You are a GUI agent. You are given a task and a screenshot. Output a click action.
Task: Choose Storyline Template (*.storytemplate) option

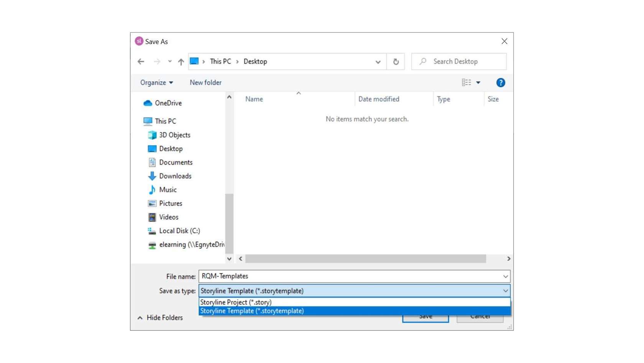[x=354, y=311]
